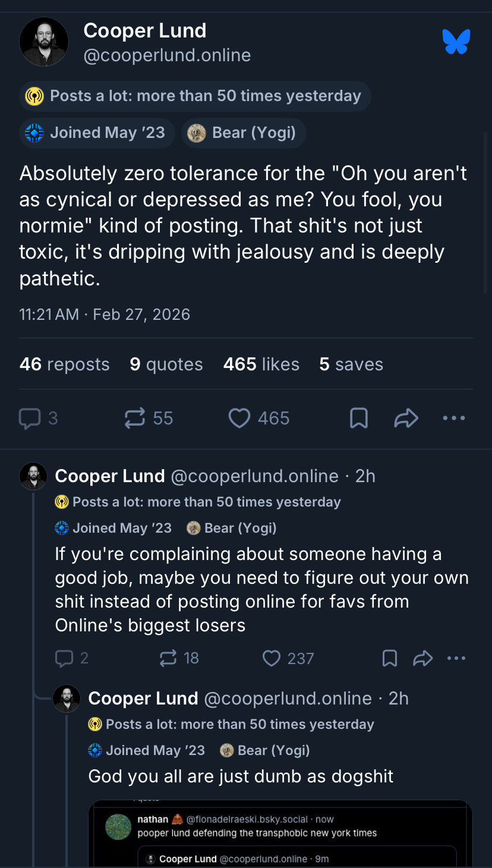Repost the main post with 55 reposts
Viewport: 492px width, 868px height.
point(135,419)
